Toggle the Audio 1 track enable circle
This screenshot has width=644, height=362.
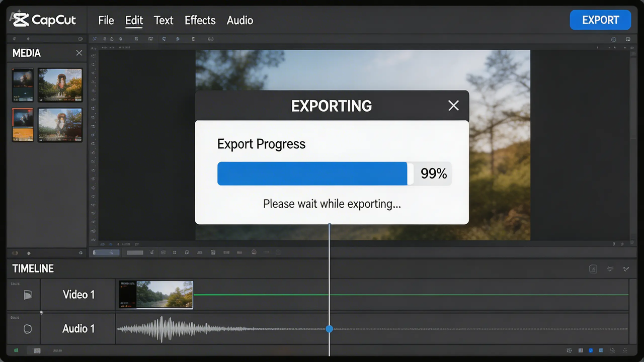[x=28, y=329]
